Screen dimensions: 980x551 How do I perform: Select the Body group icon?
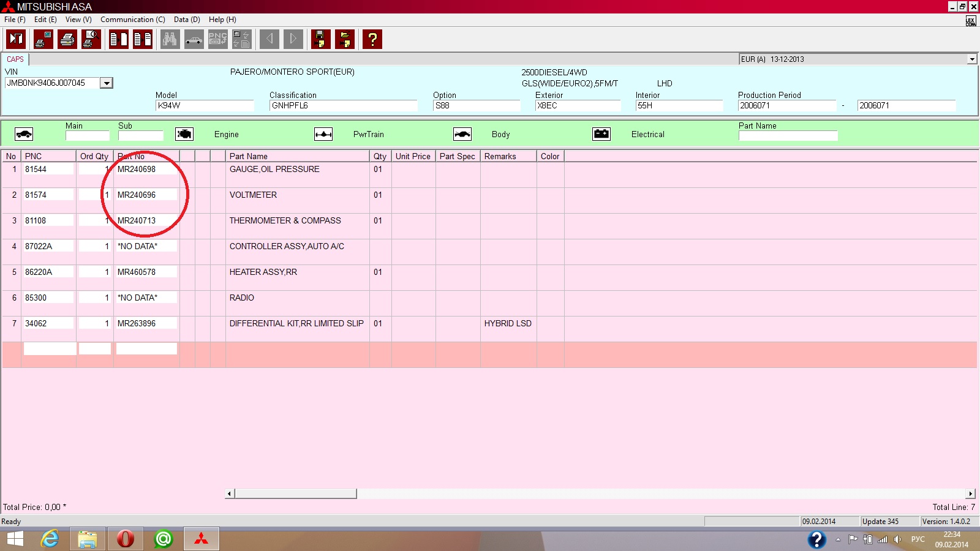coord(462,134)
